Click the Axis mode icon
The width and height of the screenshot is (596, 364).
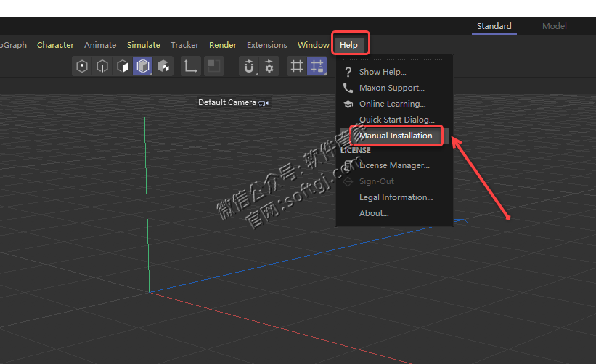point(191,67)
